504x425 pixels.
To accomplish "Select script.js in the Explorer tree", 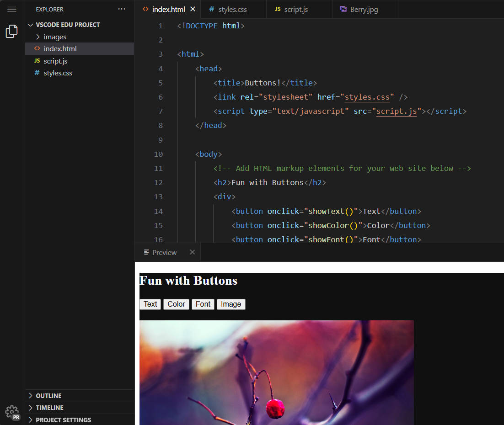I will coord(56,60).
